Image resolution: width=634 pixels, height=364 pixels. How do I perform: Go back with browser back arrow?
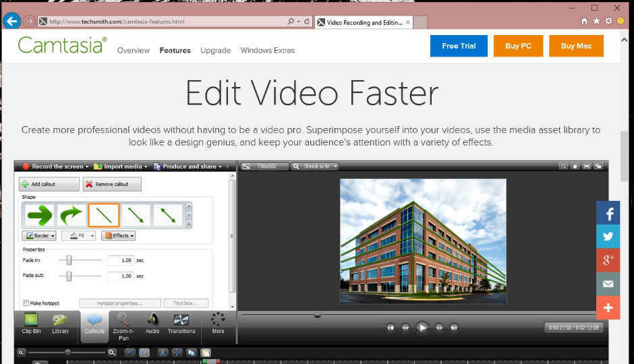coord(11,21)
